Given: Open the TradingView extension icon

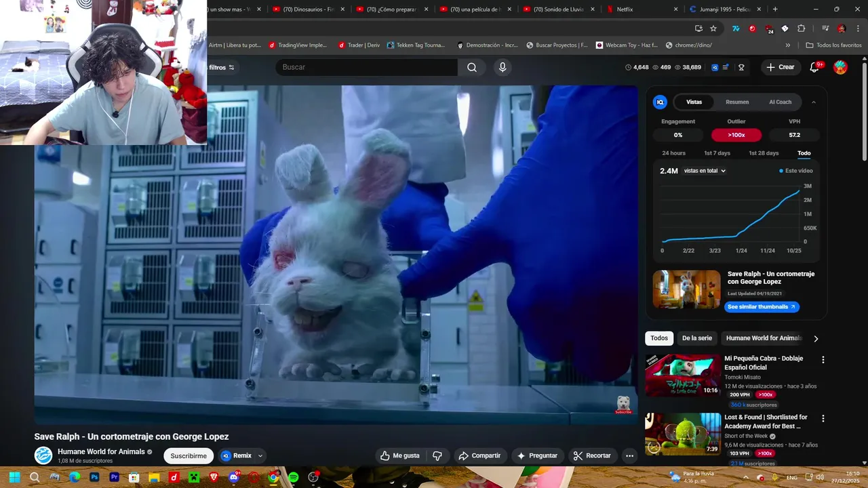Looking at the screenshot, I should (736, 28).
